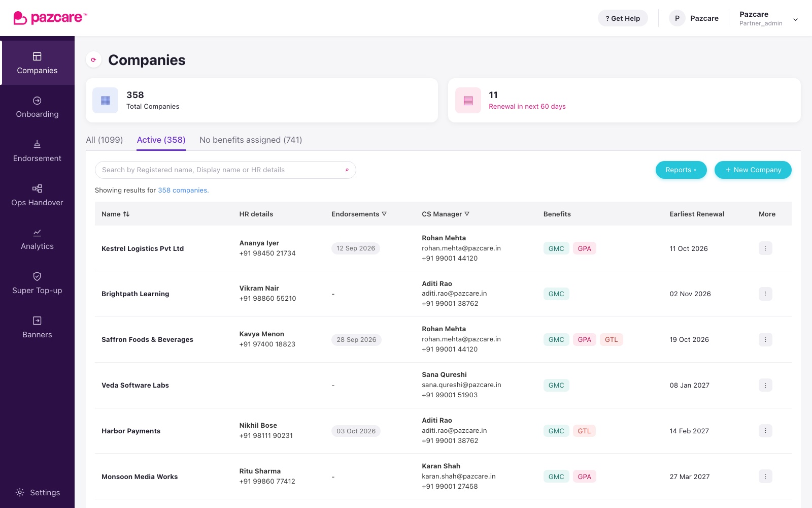Viewport: 812px width, 508px height.
Task: Switch to No benefits assigned (741) tab
Action: (251, 140)
